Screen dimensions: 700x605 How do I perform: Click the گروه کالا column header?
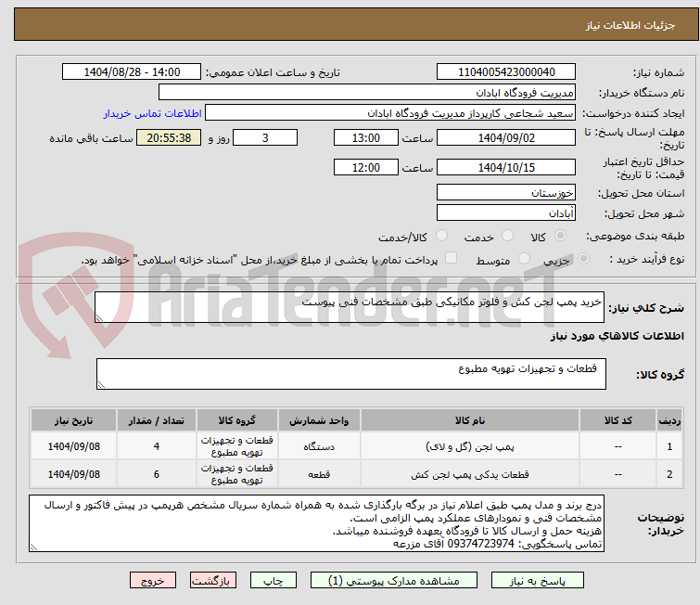point(237,420)
